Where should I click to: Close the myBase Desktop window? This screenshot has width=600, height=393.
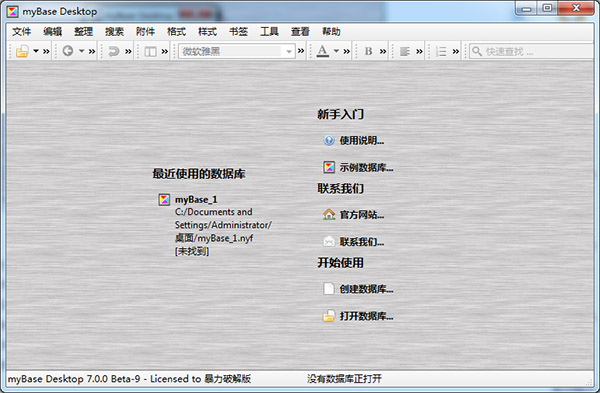click(576, 8)
